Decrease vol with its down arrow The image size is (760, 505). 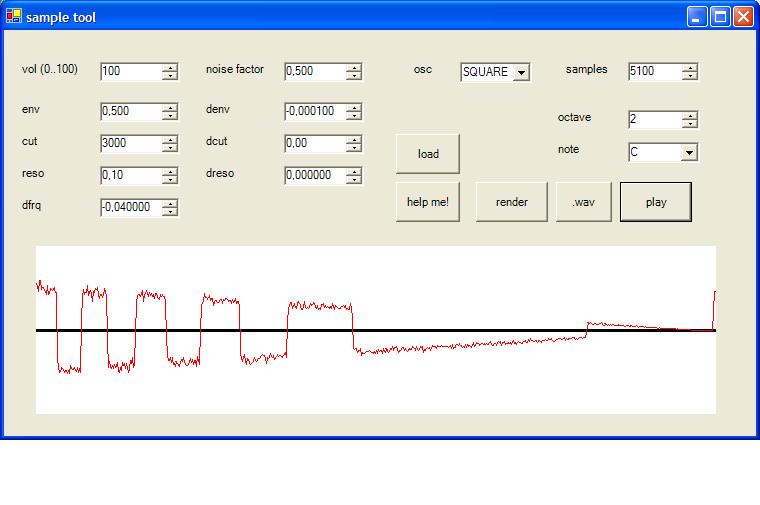(170, 76)
